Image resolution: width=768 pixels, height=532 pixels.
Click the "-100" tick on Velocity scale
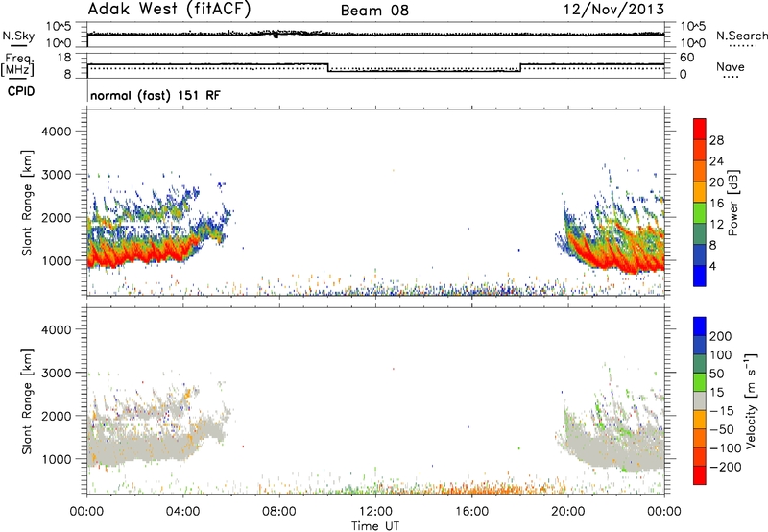(726, 448)
